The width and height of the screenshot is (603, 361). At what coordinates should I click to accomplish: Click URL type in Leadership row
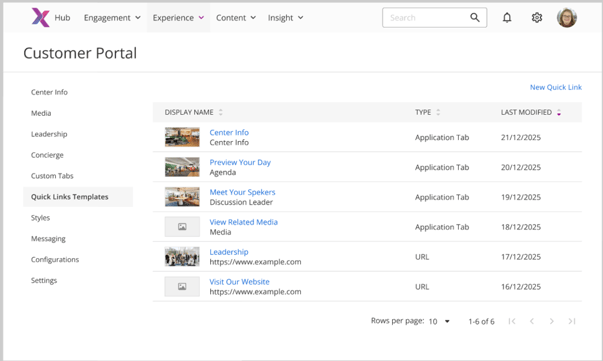click(x=422, y=257)
